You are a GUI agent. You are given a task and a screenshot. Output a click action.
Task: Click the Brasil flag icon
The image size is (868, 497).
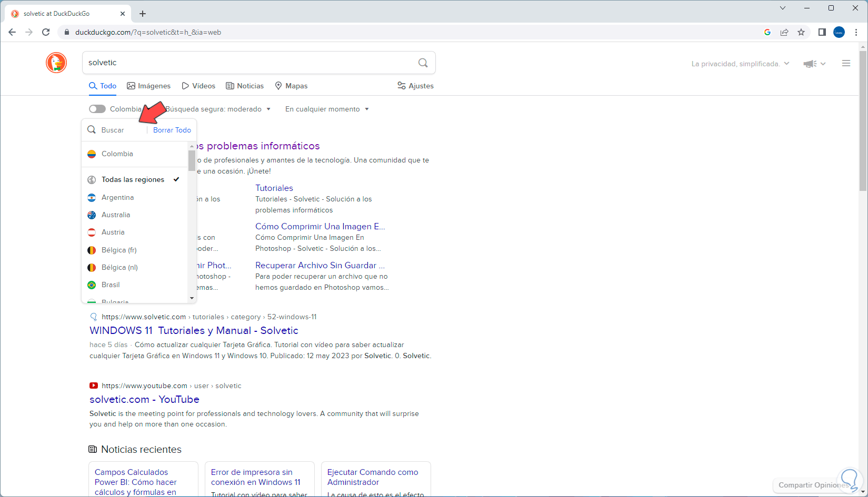click(92, 285)
